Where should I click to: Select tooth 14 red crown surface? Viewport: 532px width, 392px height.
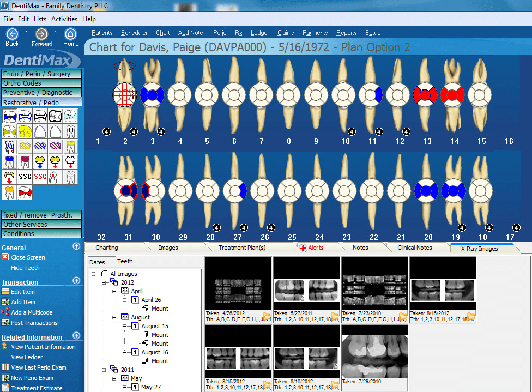(x=452, y=95)
